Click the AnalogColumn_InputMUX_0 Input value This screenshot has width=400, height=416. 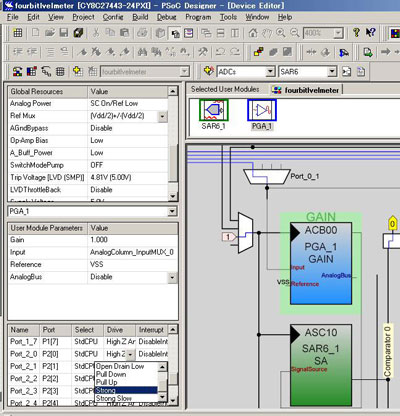pos(132,252)
